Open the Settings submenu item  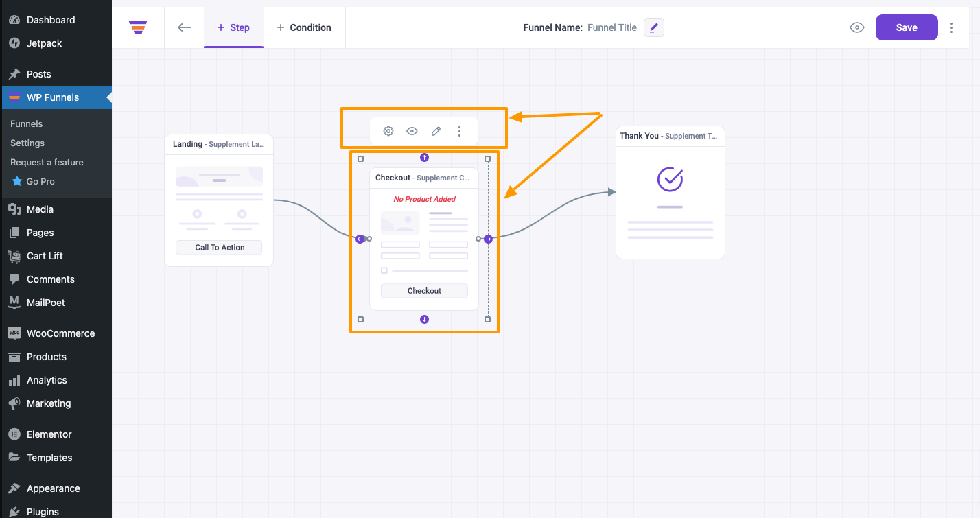[27, 143]
